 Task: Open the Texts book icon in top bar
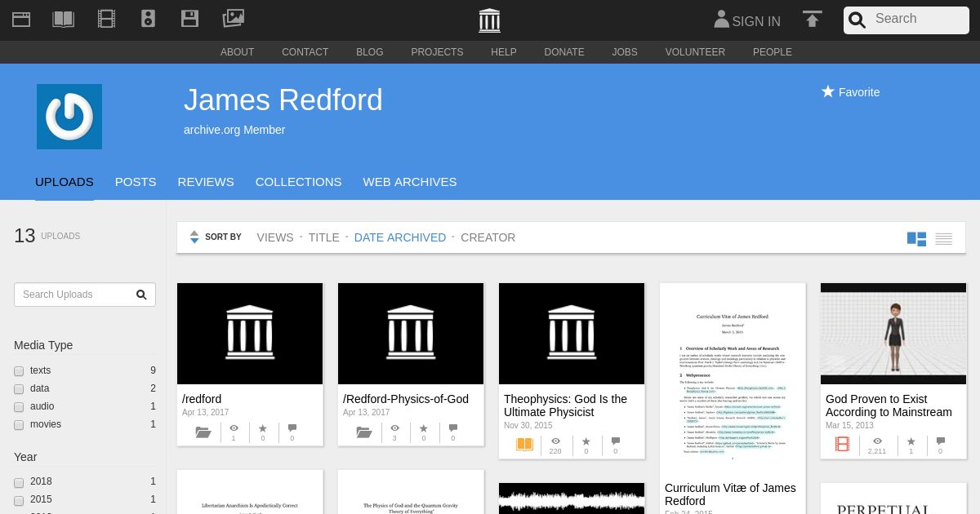point(64,19)
